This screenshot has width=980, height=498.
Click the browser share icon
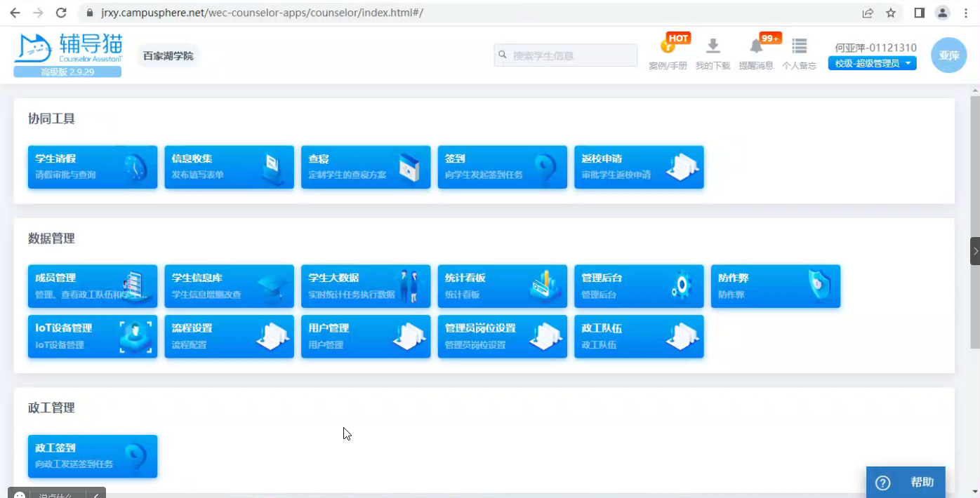[x=868, y=13]
